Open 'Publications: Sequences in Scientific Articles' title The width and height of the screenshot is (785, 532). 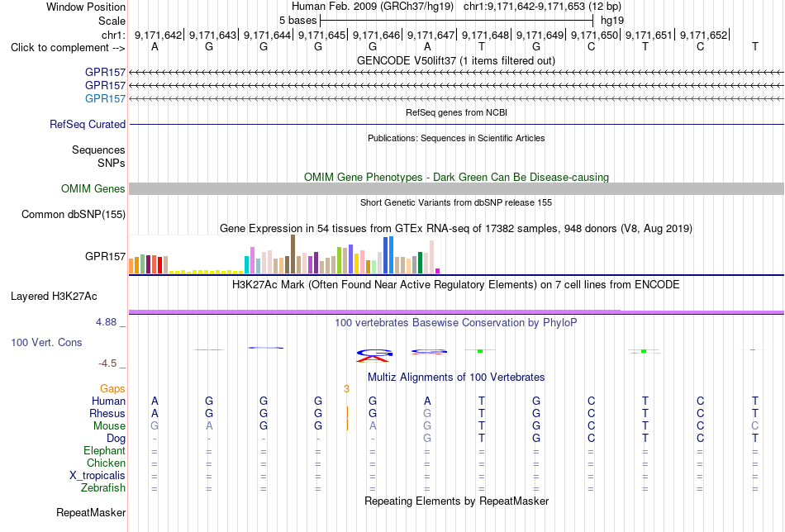click(456, 138)
